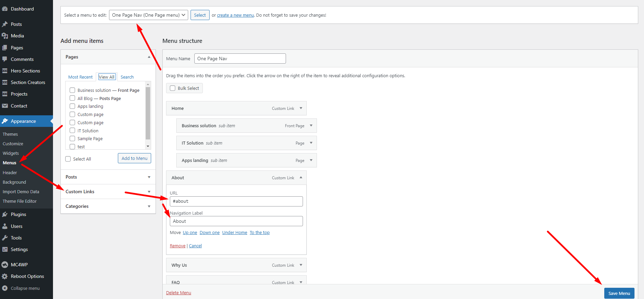Expand the Why Us menu item
Viewport: 644px width, 299px height.
[301, 265]
